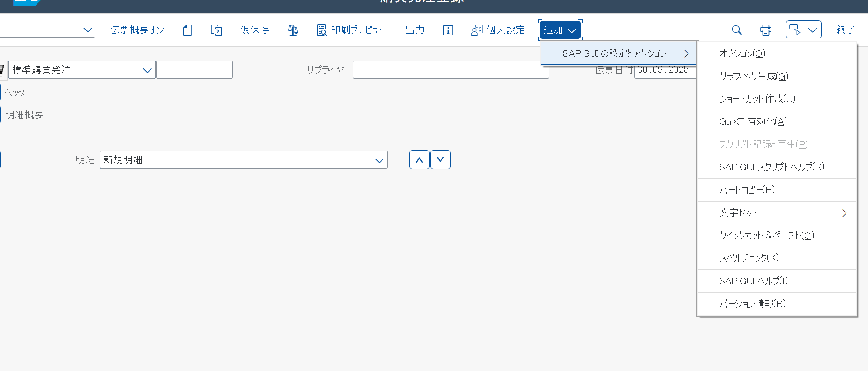Open 個人設定 personal settings
This screenshot has height=371, width=868.
498,30
